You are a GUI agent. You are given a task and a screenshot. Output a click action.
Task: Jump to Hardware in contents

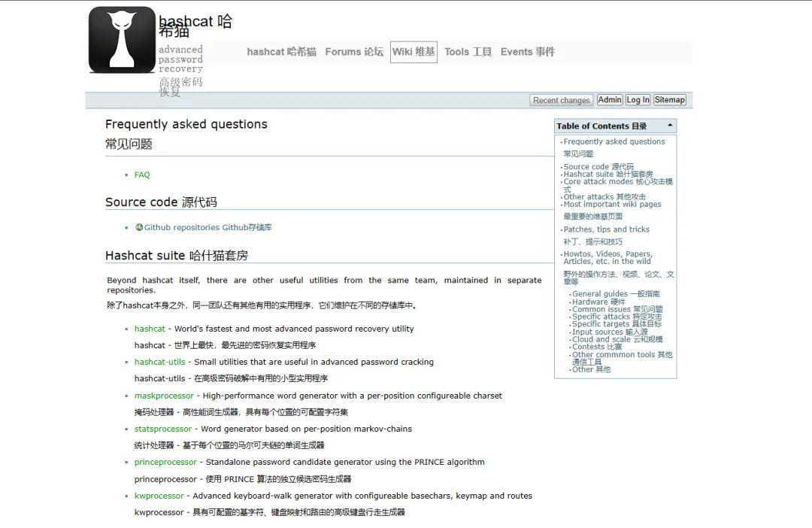pyautogui.click(x=598, y=302)
